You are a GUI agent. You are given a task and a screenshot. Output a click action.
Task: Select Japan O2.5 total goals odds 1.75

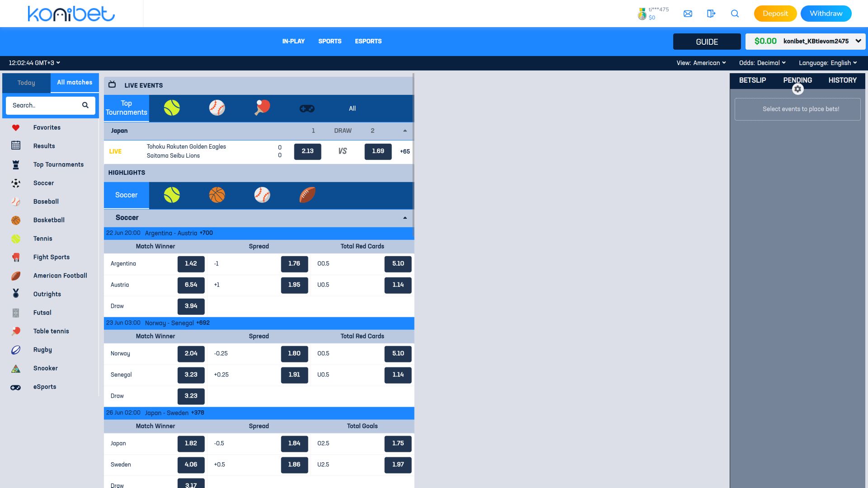[x=398, y=444]
